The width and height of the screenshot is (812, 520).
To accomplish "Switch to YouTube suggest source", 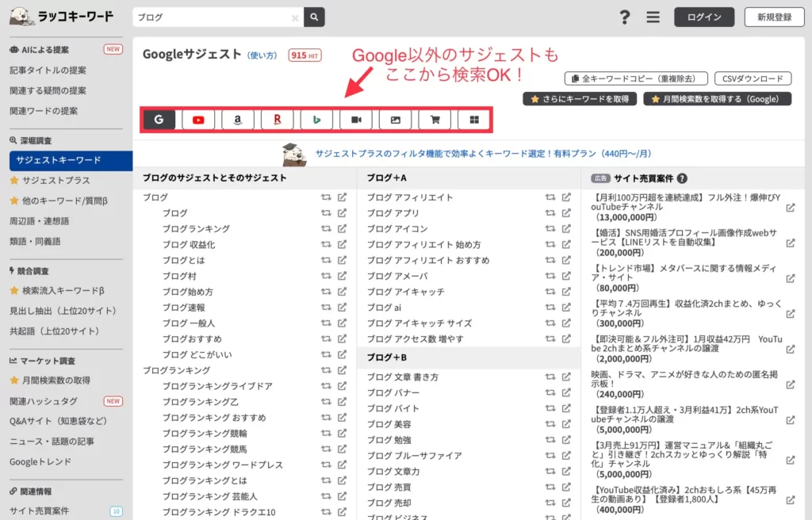I will click(198, 120).
